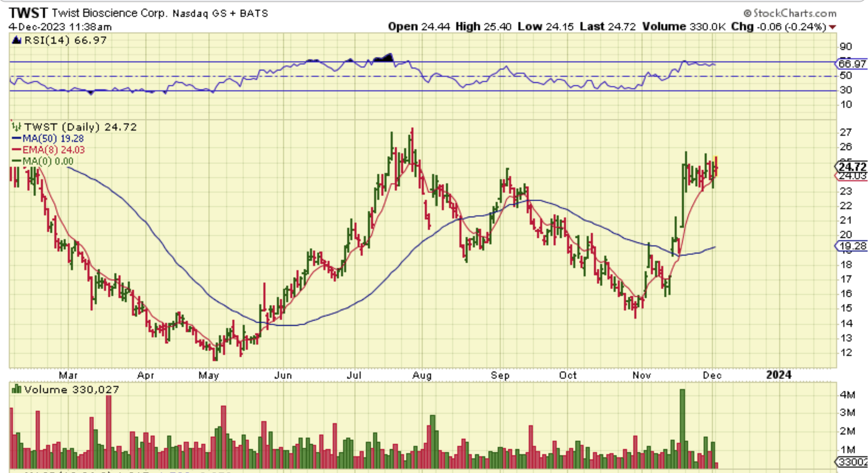Click the Jul label on date axis
The image size is (868, 473).
354,375
